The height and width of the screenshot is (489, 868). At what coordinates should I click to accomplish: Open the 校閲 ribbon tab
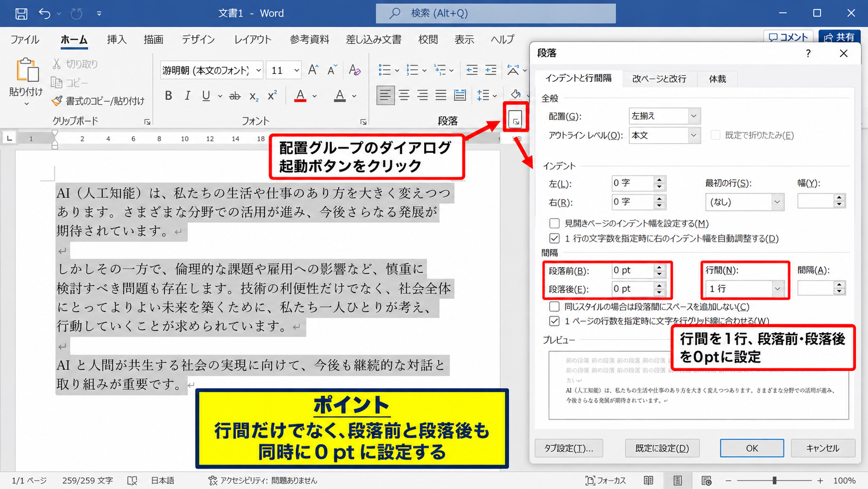click(x=428, y=40)
